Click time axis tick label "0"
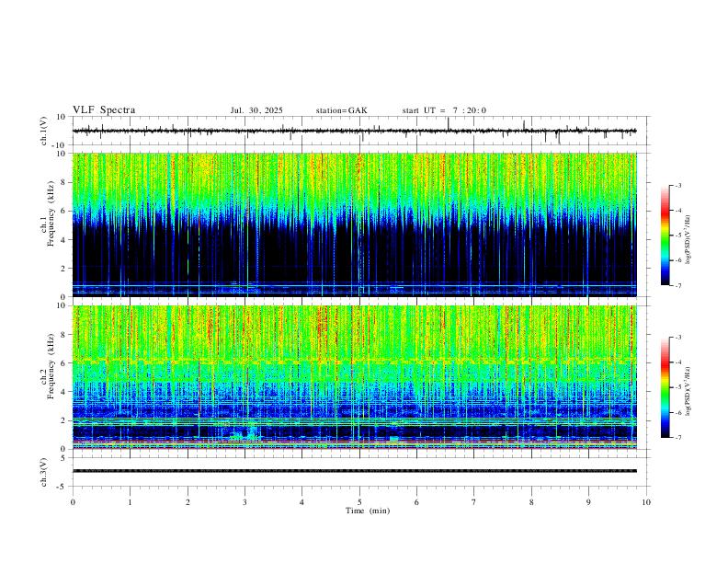This screenshot has width=728, height=563. point(73,502)
